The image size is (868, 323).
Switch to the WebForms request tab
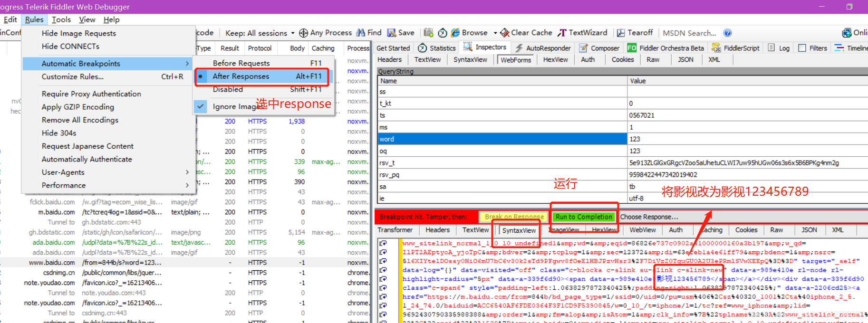(516, 60)
